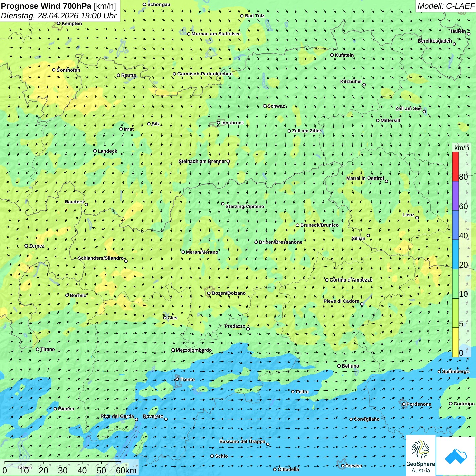Select the yellow 0–5 km/h legend color
The height and width of the screenshot is (476, 476).
[x=455, y=342]
